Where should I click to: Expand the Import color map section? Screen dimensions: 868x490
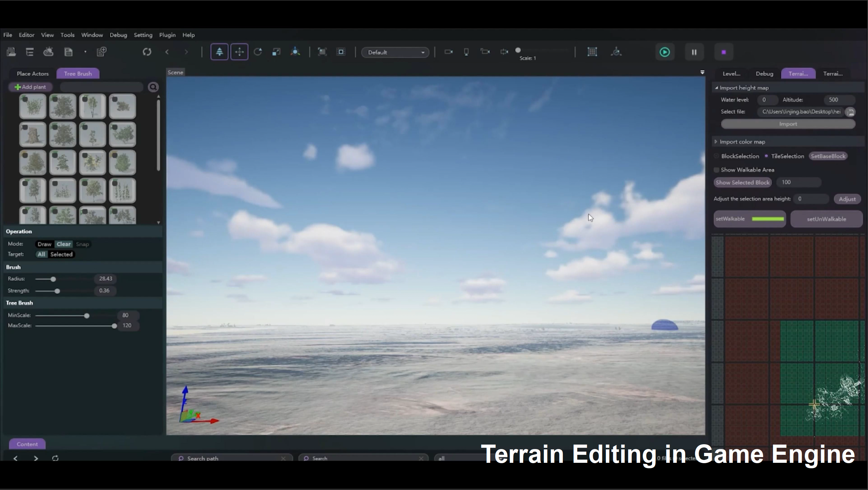tap(716, 142)
